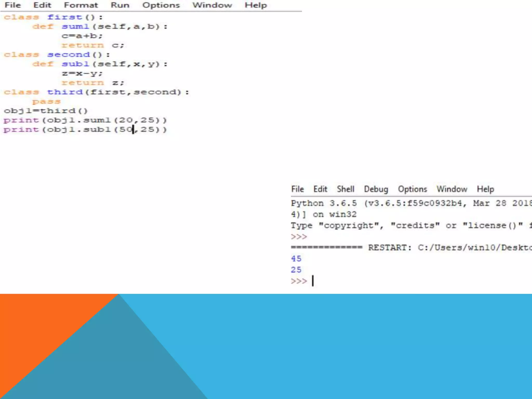Open the editor Window menu
The height and width of the screenshot is (399, 532).
(x=212, y=5)
